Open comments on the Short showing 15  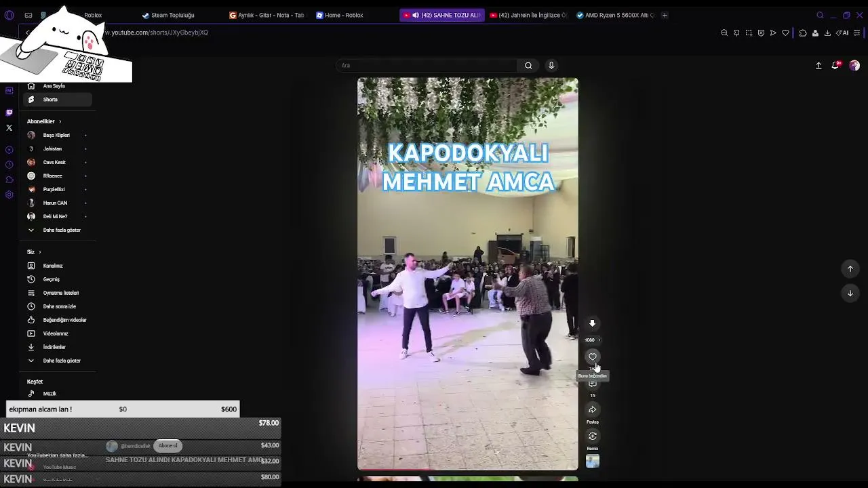593,384
